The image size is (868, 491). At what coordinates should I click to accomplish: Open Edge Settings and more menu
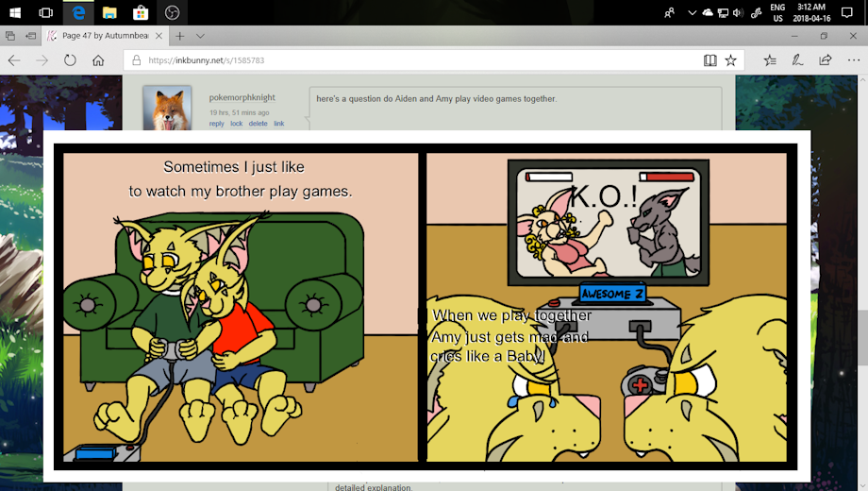tap(853, 60)
